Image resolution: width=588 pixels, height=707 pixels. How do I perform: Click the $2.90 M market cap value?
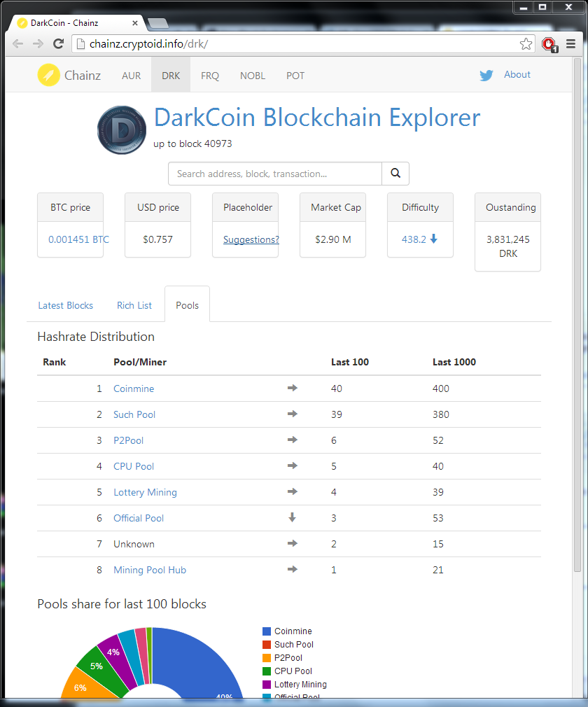pyautogui.click(x=332, y=239)
